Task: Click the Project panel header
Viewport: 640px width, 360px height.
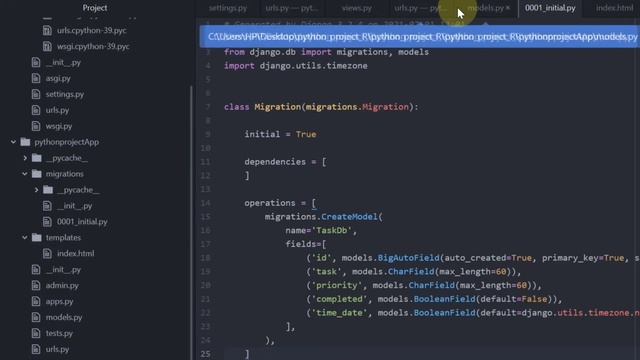Action: pyautogui.click(x=95, y=8)
